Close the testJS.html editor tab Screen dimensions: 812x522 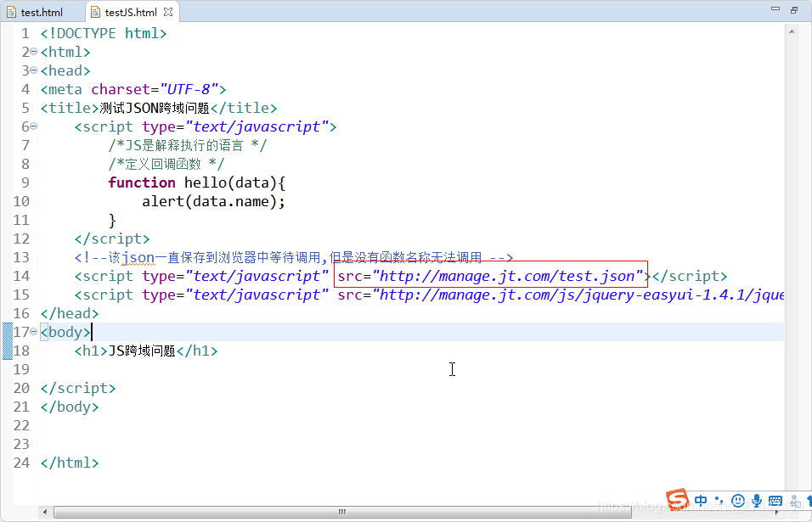tap(167, 12)
